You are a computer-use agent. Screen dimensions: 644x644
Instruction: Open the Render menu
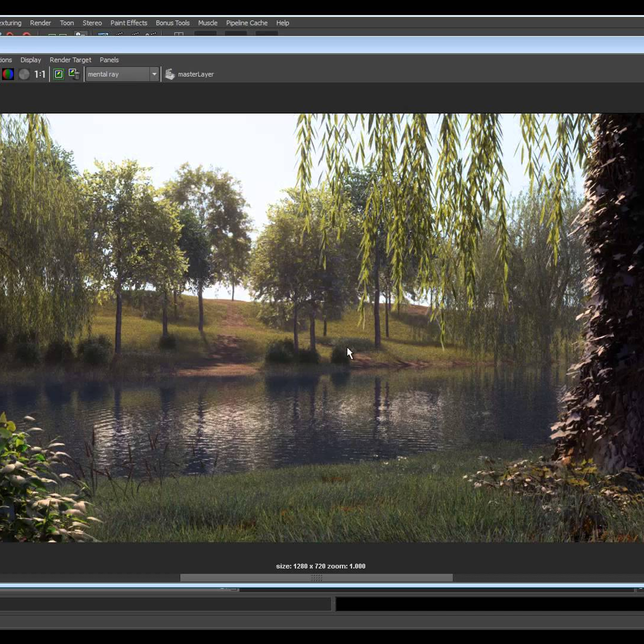[40, 23]
